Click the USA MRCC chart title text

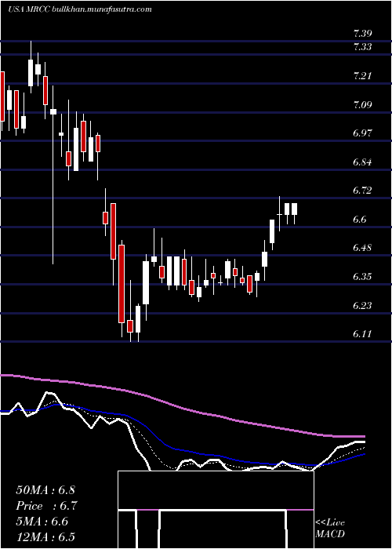pos(80,9)
